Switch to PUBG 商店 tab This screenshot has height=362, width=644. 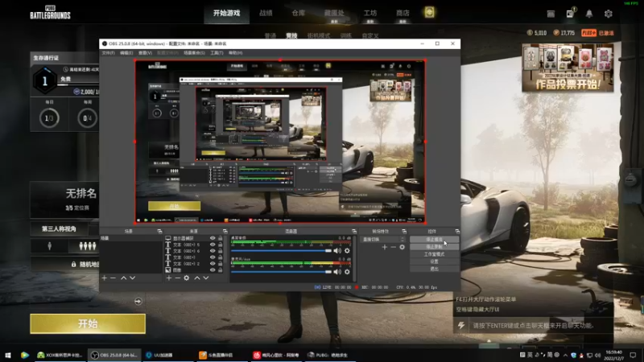(402, 13)
